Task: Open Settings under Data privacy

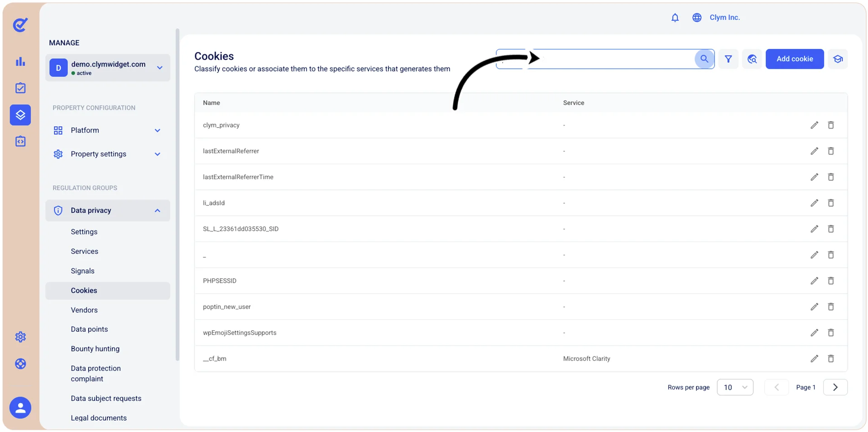Action: point(84,232)
